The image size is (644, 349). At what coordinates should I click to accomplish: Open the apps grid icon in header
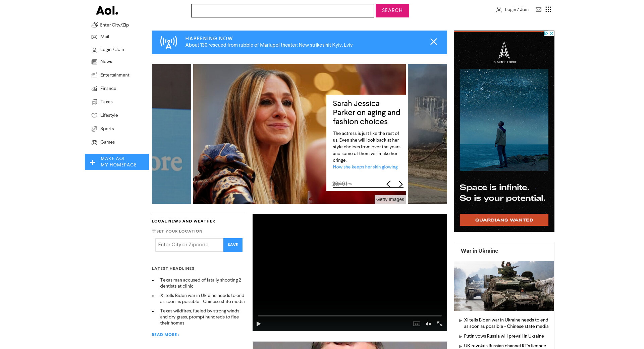(x=548, y=9)
